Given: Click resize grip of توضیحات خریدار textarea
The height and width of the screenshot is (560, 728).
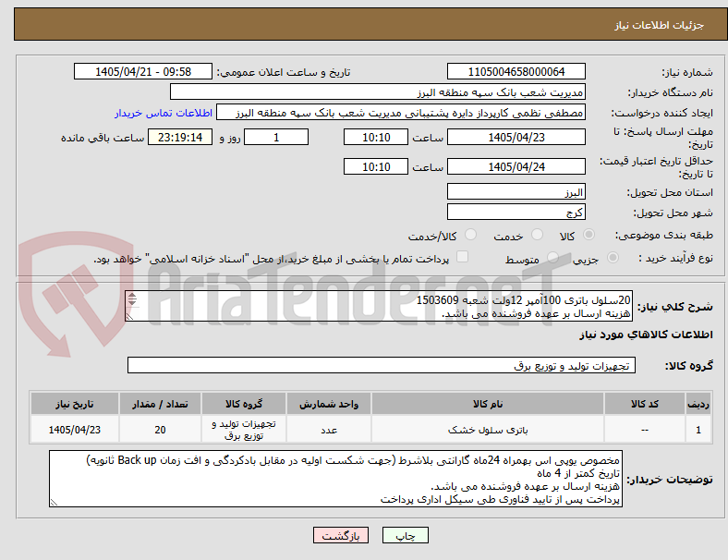Looking at the screenshot, I should 54,502.
